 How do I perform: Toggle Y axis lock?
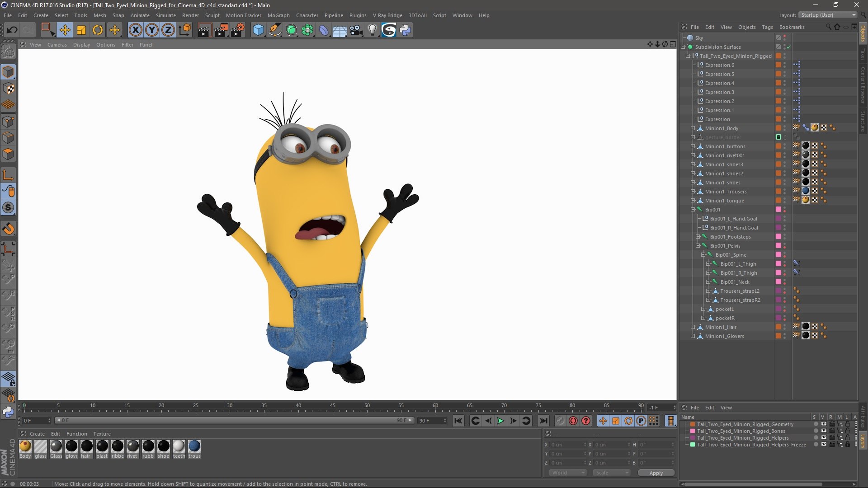(152, 30)
